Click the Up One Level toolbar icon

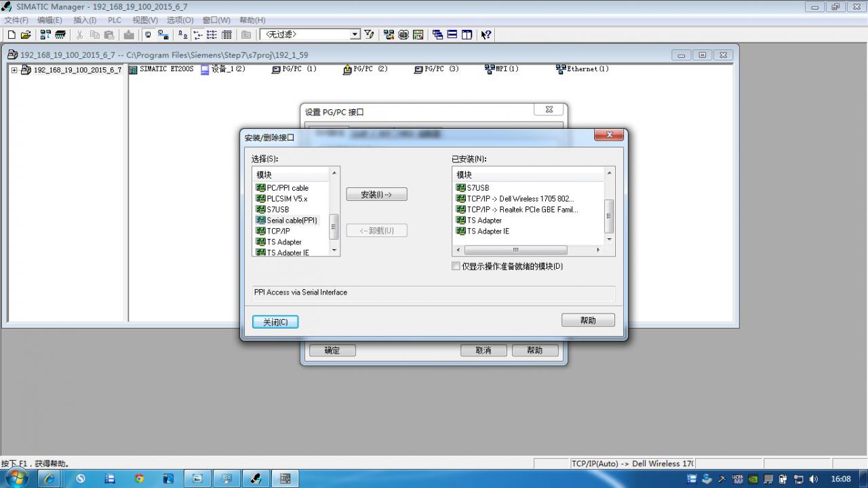click(246, 35)
